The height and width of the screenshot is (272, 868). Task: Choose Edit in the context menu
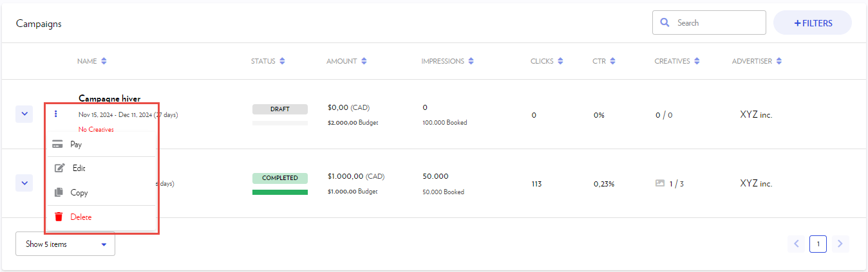coord(79,168)
